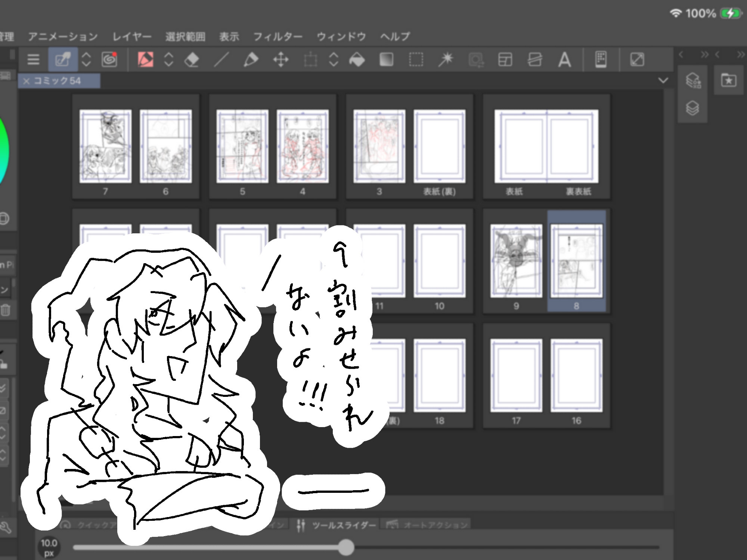Open the Layer panel icon on right
This screenshot has width=747, height=560.
coord(692,108)
